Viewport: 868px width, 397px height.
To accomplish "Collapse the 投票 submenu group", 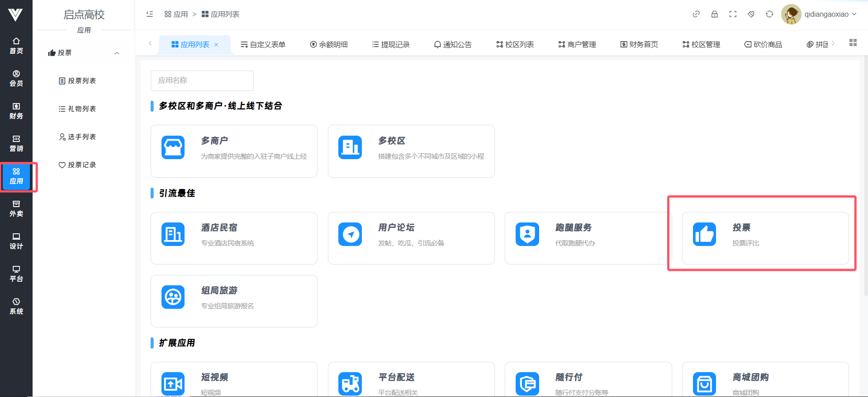I will [117, 53].
